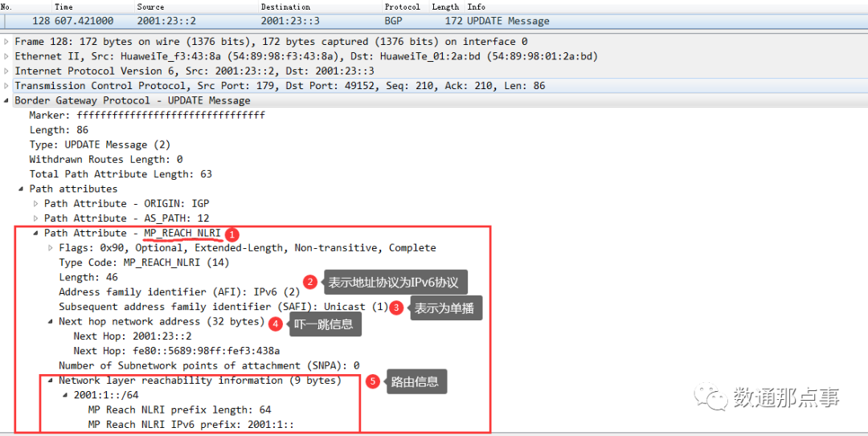Select packet 128 BGP UPDATE row

(x=434, y=21)
